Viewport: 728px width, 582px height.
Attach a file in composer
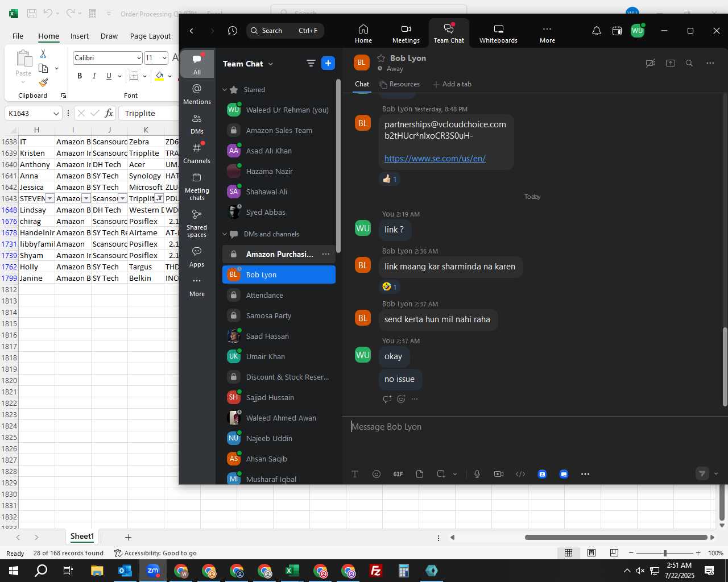coord(420,474)
